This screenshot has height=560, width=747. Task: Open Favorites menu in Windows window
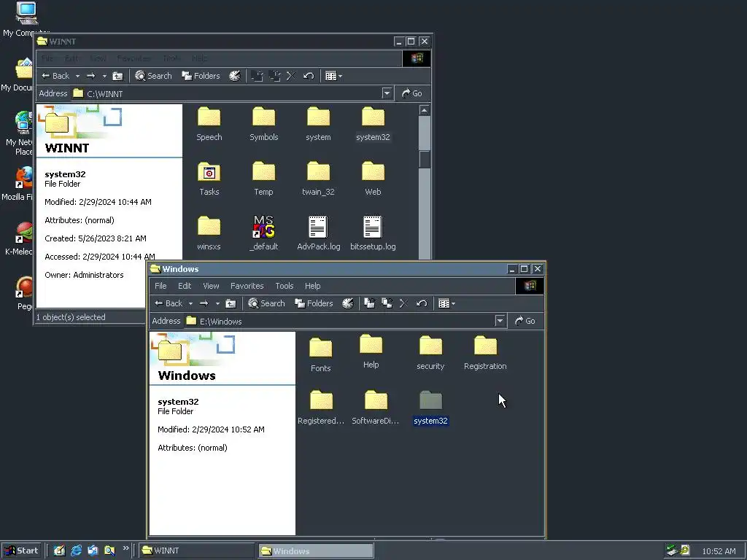coord(247,286)
